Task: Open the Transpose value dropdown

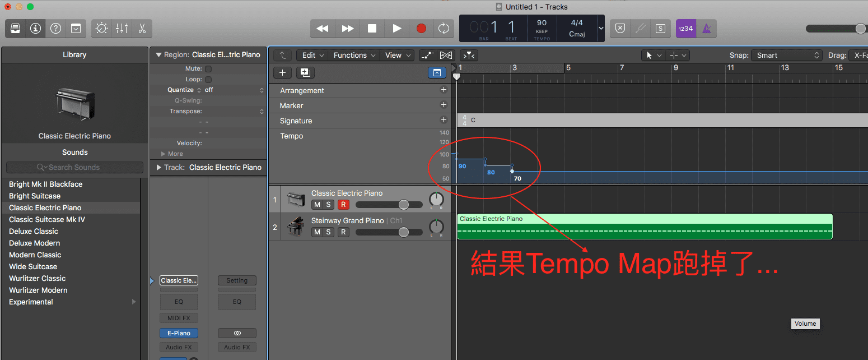Action: [x=234, y=112]
